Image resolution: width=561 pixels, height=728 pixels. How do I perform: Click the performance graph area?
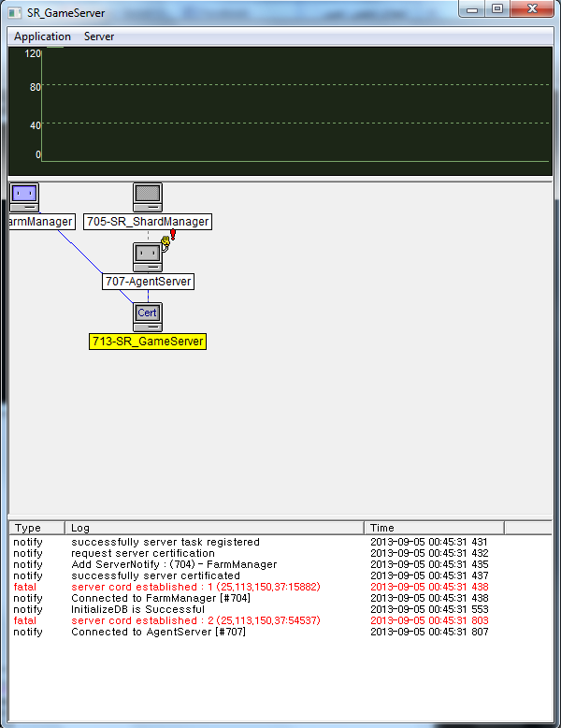tap(280, 111)
